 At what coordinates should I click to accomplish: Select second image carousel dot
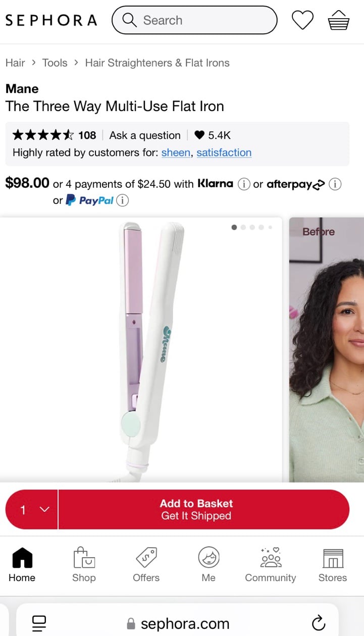[x=243, y=227]
